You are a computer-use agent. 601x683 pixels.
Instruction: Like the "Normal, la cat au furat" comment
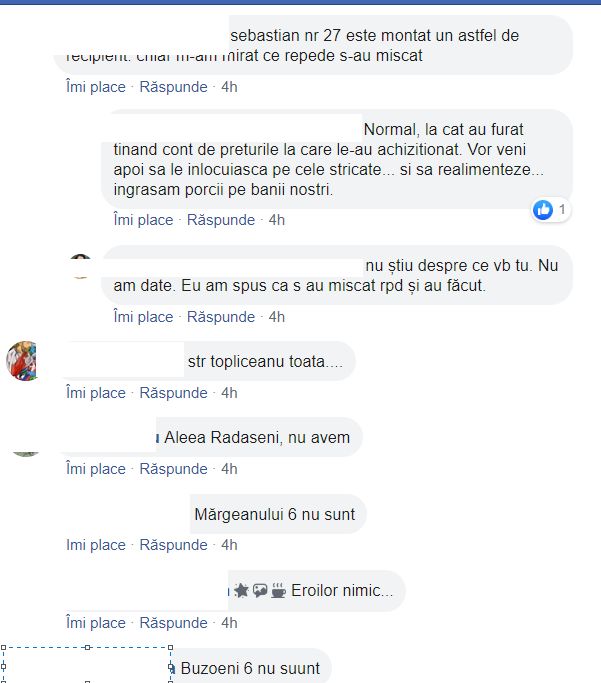[143, 220]
